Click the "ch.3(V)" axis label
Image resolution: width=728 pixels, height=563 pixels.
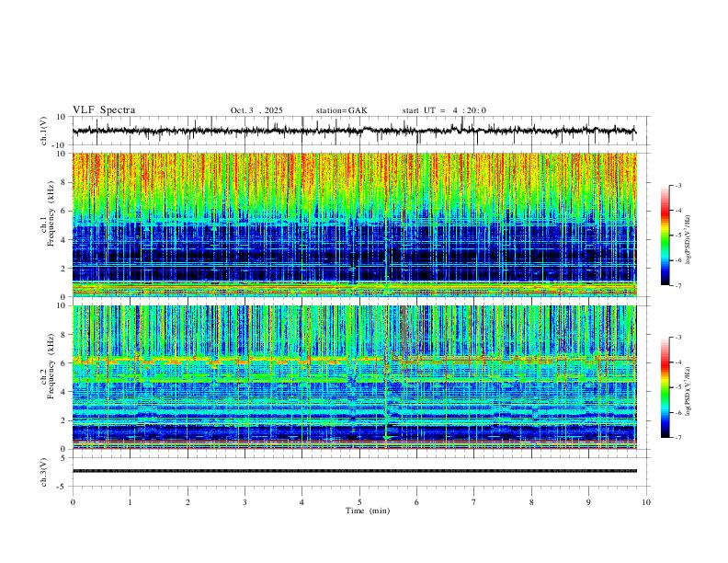point(43,472)
